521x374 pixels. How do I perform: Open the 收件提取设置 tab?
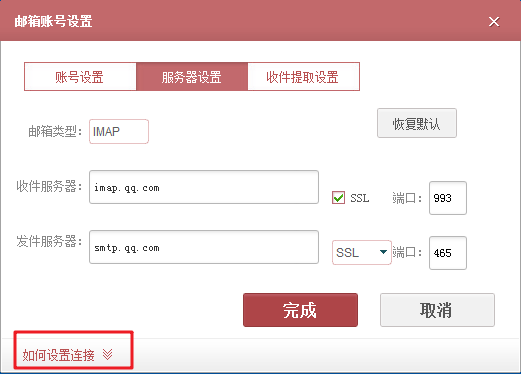tap(303, 77)
